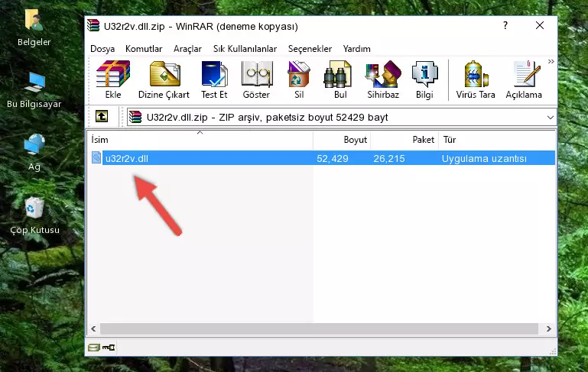This screenshot has width=588, height=372.
Task: Open the Dosya menu
Action: pyautogui.click(x=102, y=49)
